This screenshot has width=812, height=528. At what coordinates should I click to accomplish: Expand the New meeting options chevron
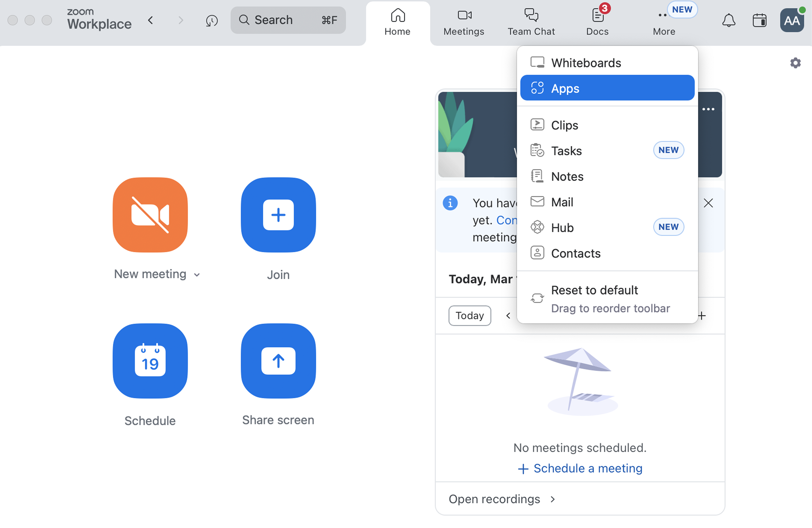click(x=197, y=275)
